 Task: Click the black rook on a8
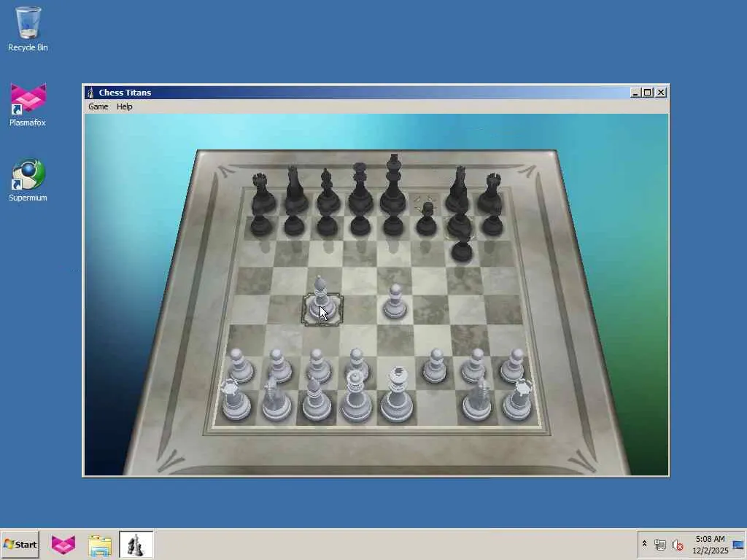(x=263, y=194)
